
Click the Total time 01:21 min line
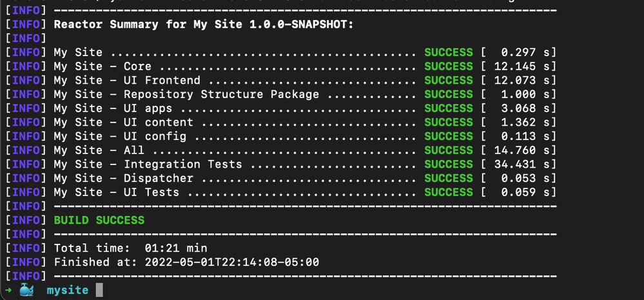[130, 248]
